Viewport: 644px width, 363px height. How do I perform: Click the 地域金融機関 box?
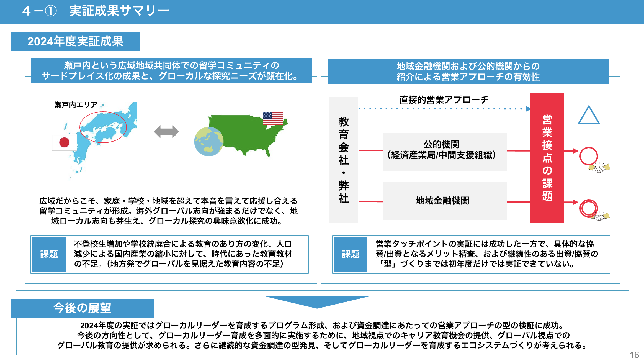[x=444, y=201]
